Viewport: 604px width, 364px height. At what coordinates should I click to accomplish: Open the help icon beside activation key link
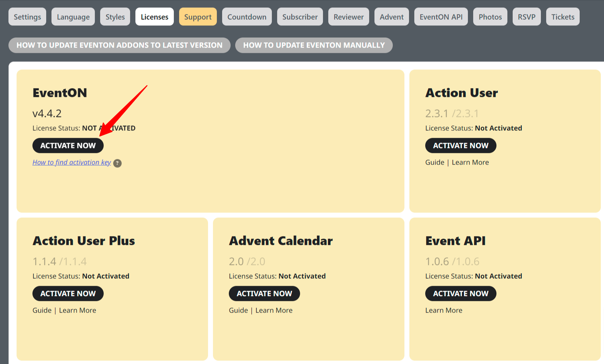117,163
